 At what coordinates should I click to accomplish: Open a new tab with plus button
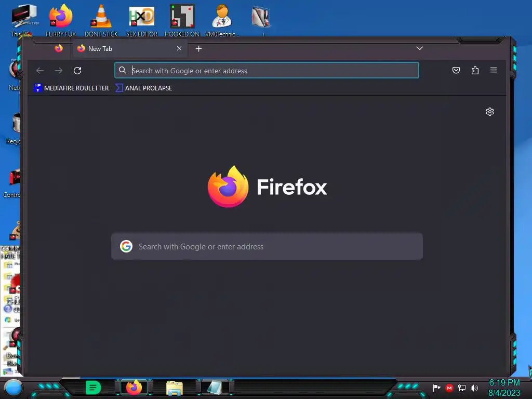(x=199, y=49)
